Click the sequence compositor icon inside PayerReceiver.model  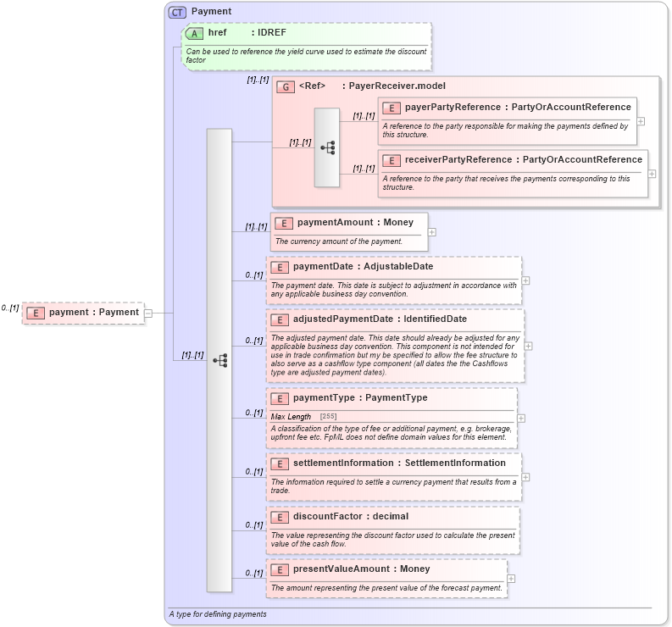pos(328,148)
